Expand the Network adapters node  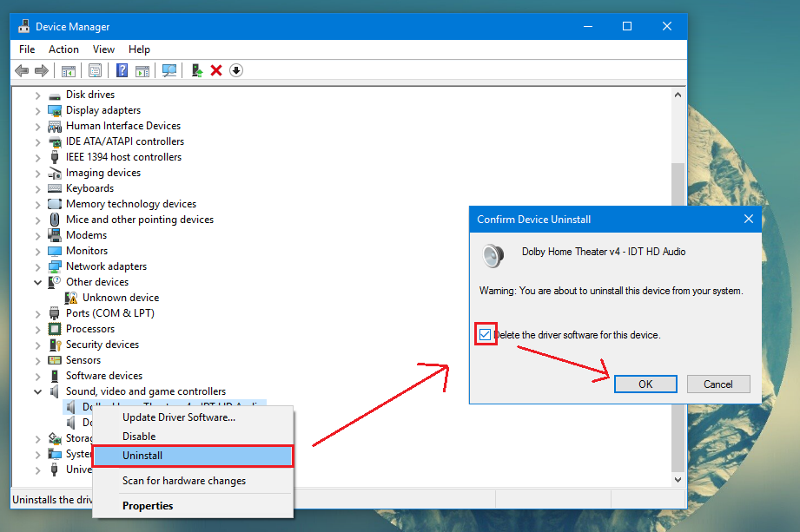[x=37, y=267]
